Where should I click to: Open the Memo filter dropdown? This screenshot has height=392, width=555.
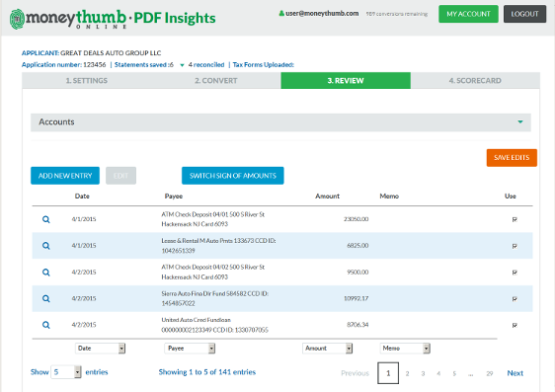coord(405,349)
